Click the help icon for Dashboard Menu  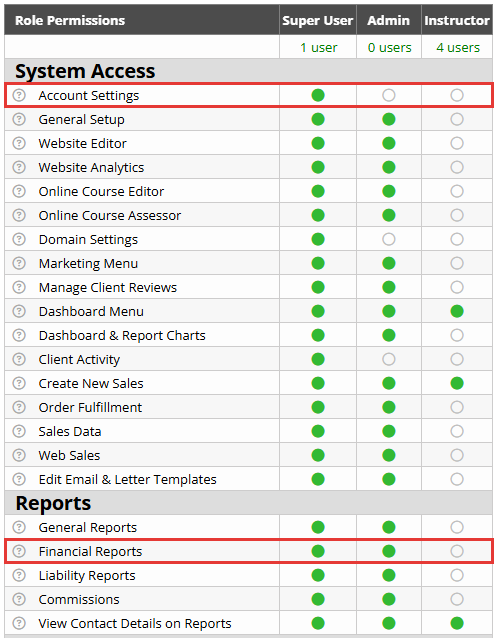tap(19, 311)
